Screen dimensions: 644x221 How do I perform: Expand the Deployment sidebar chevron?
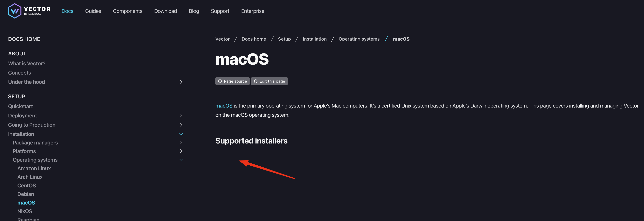tap(181, 115)
